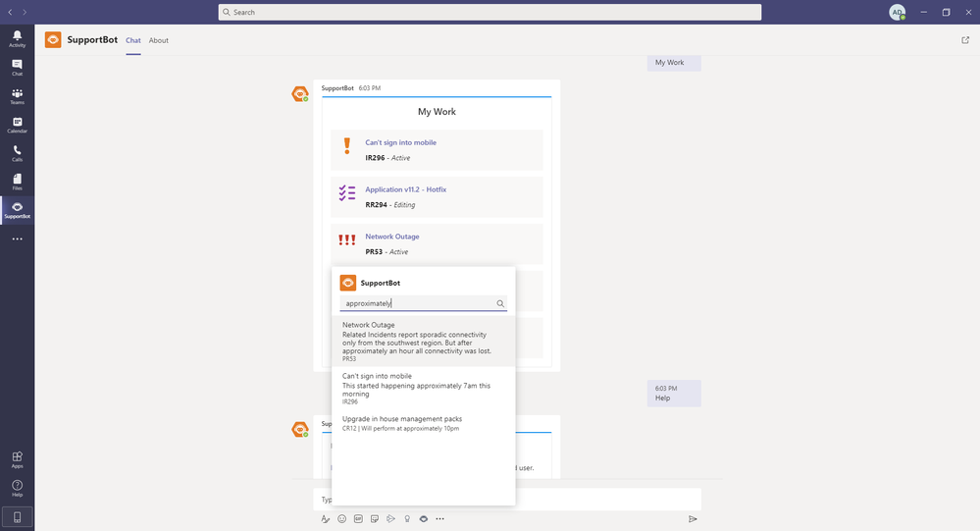Open the Apps store

pyautogui.click(x=17, y=459)
